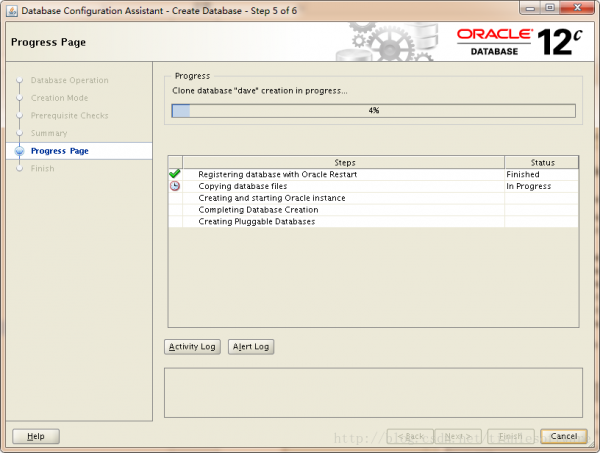Select Finish step in sidebar

(x=42, y=168)
